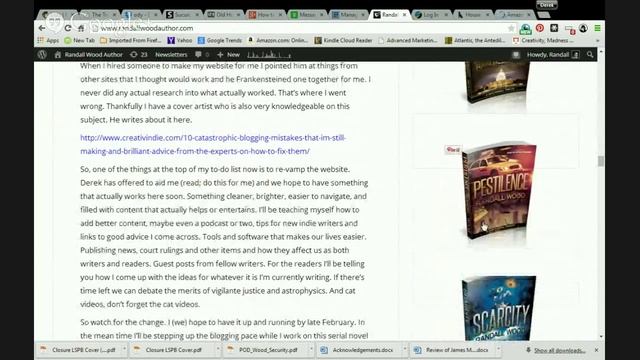The height and width of the screenshot is (360, 640).
Task: Expand options arrow for Review of James M...docx
Action: tap(498, 350)
